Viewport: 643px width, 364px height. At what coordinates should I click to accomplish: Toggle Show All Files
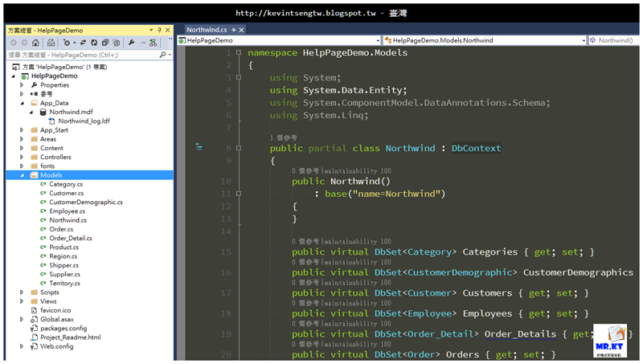[117, 43]
